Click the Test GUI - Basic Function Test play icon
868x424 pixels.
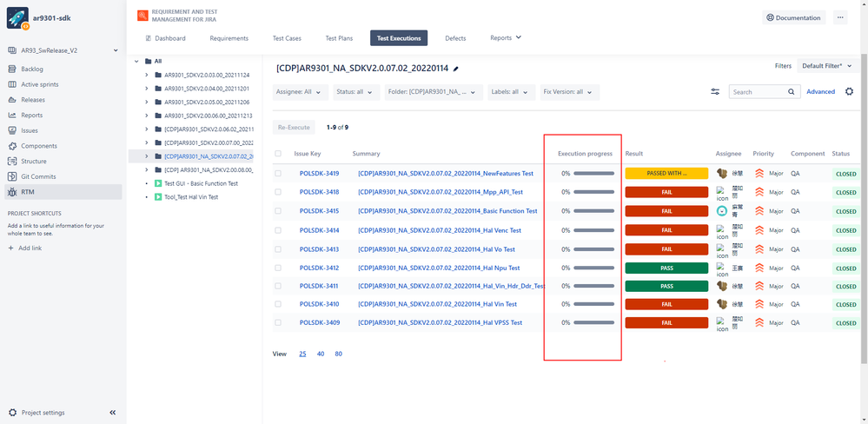pyautogui.click(x=158, y=183)
